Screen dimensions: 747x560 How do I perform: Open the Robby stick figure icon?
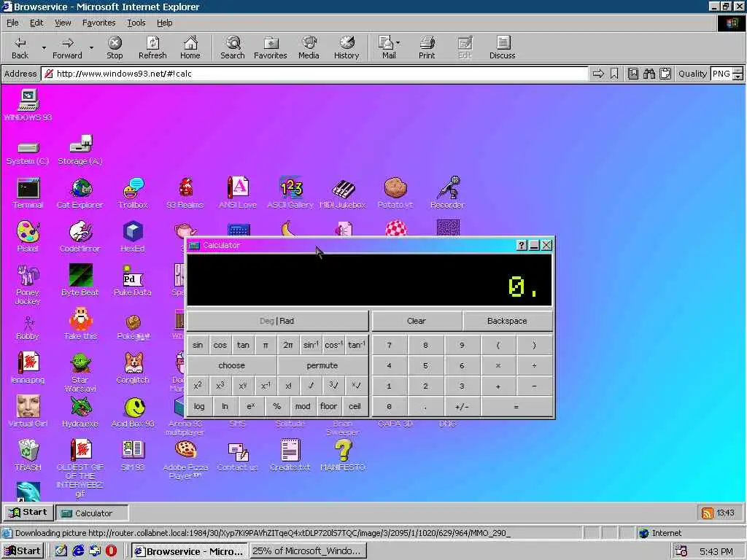click(28, 327)
